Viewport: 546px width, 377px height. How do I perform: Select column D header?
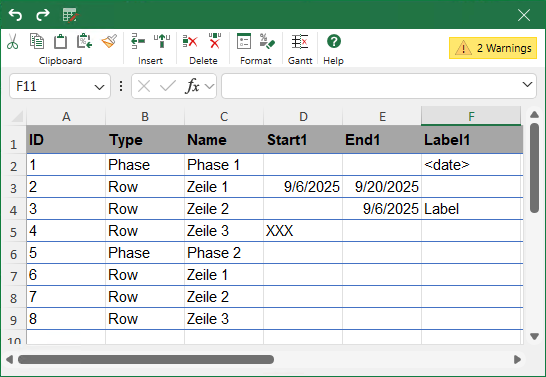coord(303,117)
